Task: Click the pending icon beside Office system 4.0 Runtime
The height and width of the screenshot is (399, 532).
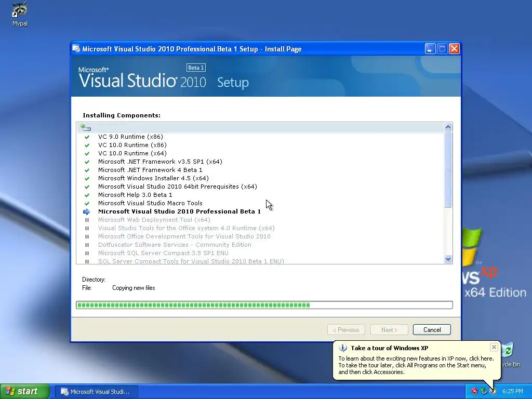Action: click(x=87, y=229)
